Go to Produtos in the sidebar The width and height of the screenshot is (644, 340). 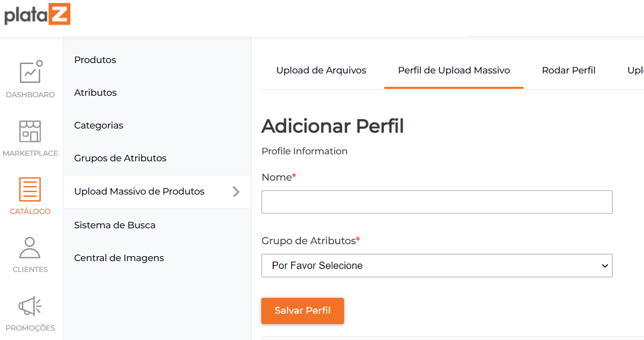pos(95,60)
